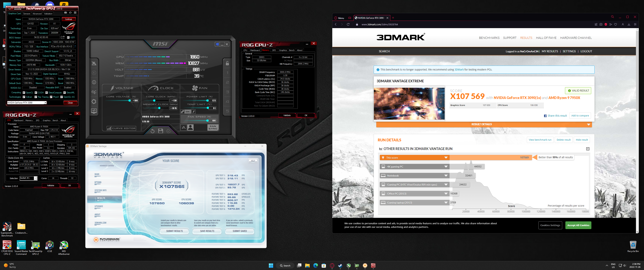Click the Opera ad-blocker shield icon
The height and width of the screenshot is (270, 644).
click(606, 24)
